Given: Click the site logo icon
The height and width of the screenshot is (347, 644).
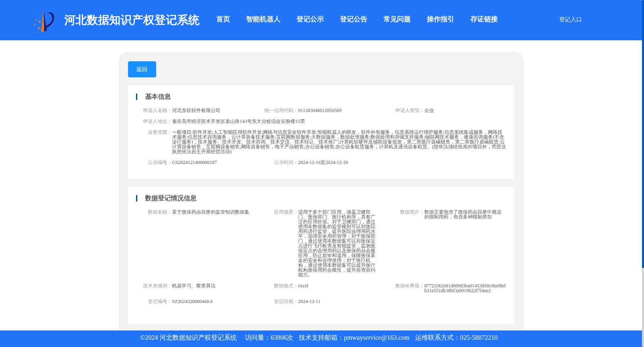Looking at the screenshot, I should point(44,21).
